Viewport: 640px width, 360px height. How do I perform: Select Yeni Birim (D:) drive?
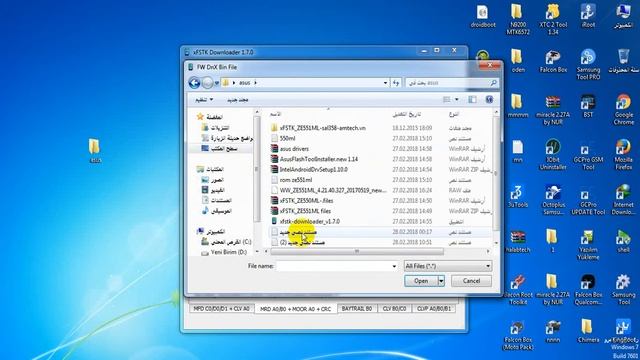225,252
